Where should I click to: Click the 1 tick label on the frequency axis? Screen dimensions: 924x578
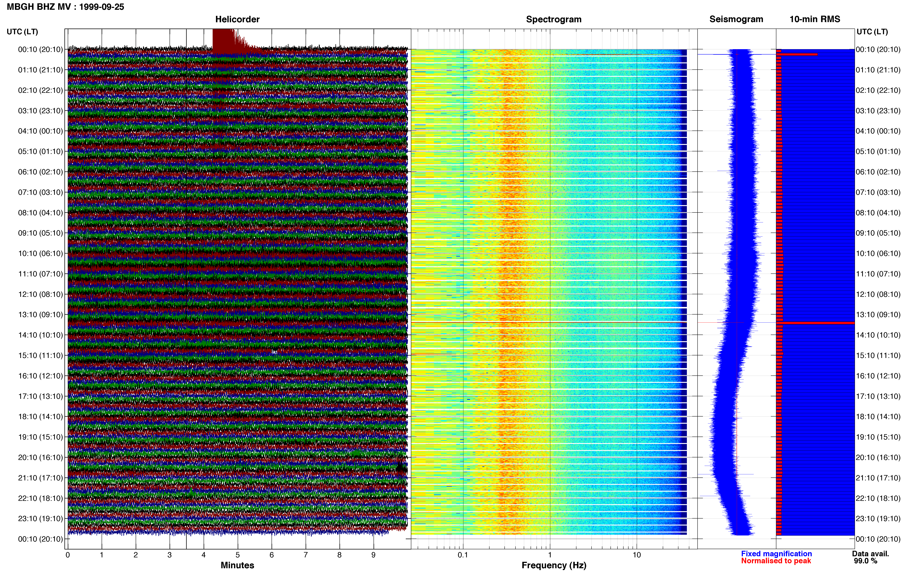pos(550,555)
